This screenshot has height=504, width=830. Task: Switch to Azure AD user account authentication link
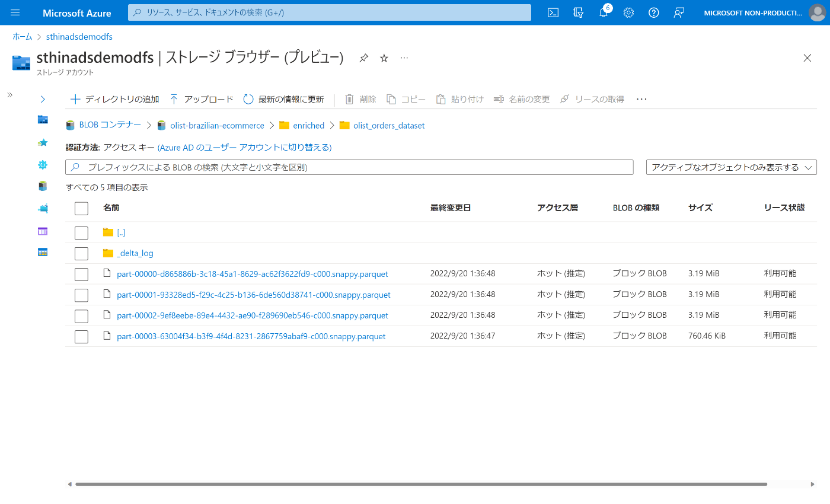244,147
